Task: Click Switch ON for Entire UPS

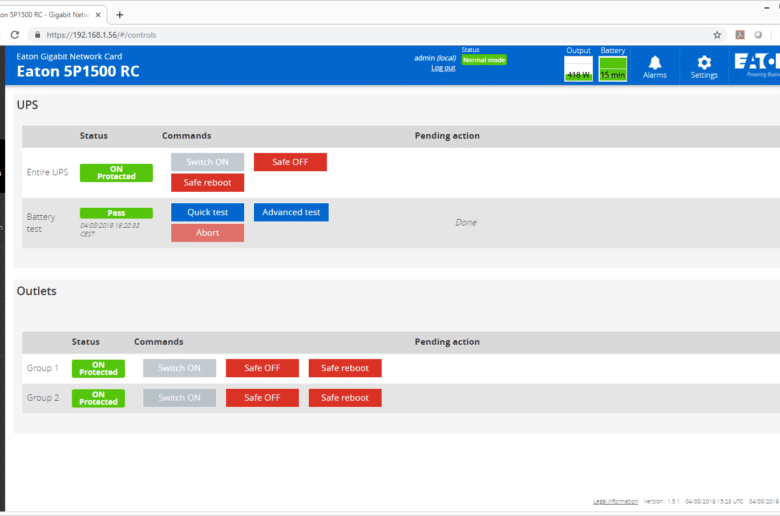Action: pyautogui.click(x=207, y=162)
